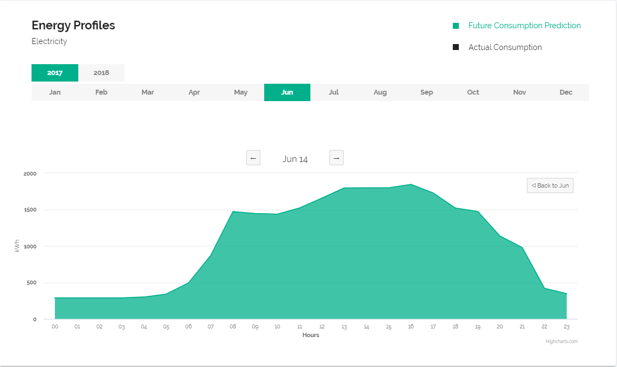Select the May month tab

click(x=240, y=92)
